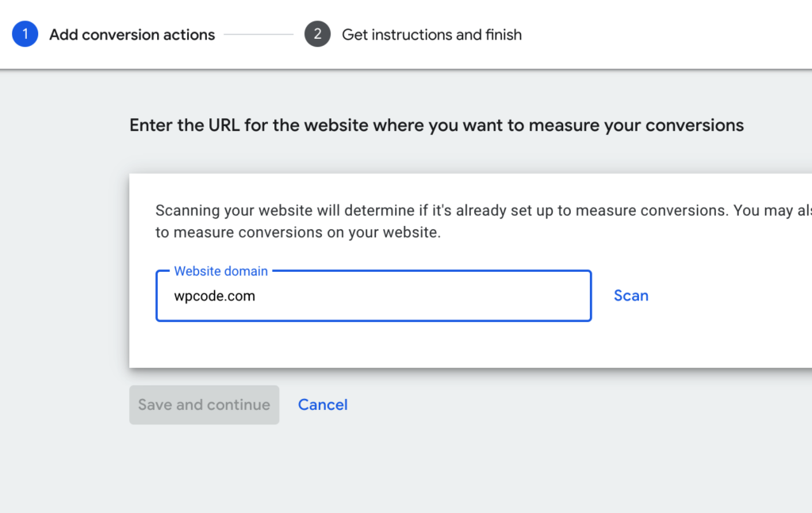Click inside the Website domain field

(x=373, y=297)
